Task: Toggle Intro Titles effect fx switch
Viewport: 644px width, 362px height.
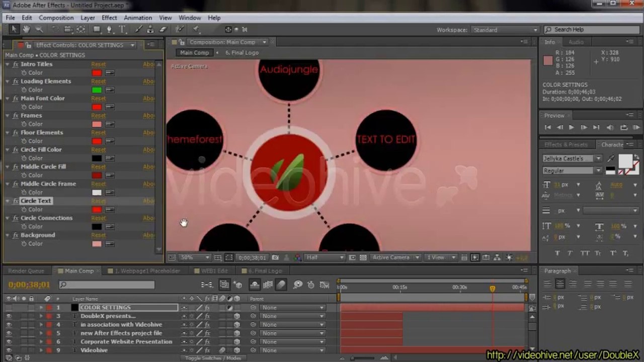Action: click(x=16, y=64)
